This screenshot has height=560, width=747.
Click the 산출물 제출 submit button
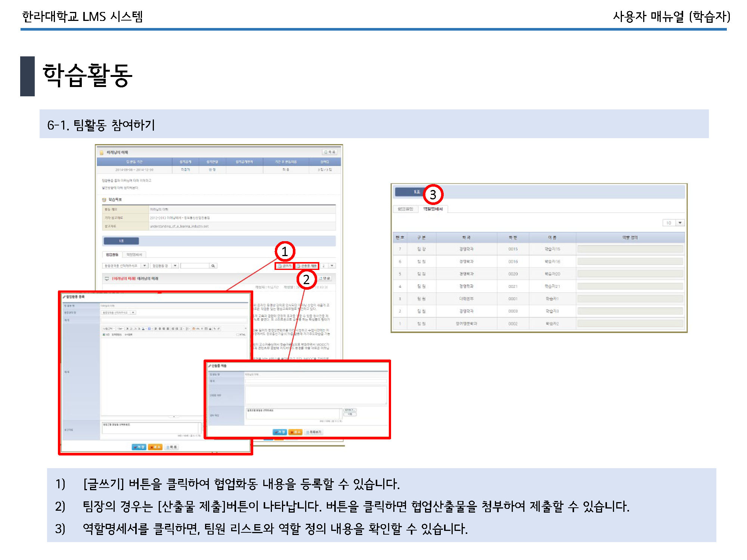tap(307, 266)
